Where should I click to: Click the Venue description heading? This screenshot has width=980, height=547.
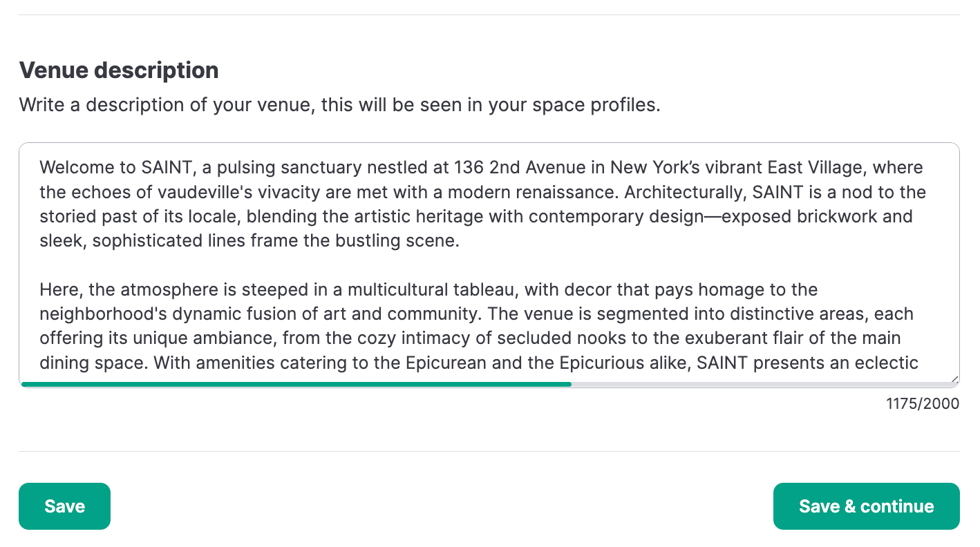coord(119,70)
